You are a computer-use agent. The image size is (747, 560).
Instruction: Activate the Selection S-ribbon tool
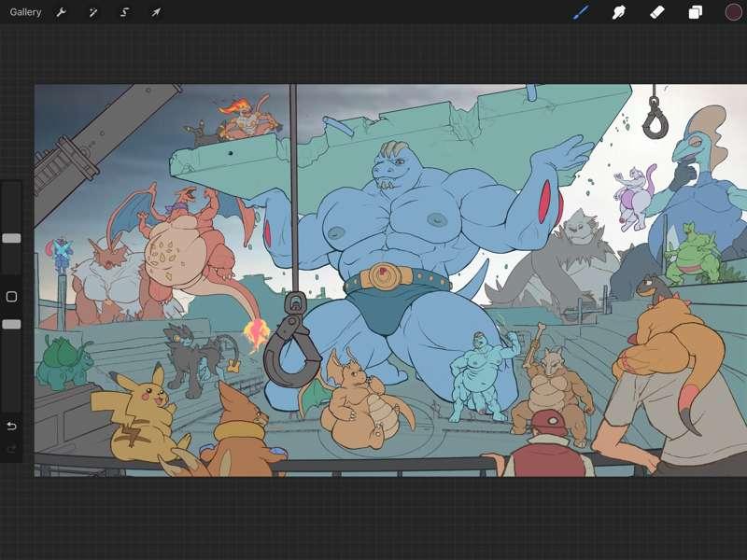pos(124,12)
